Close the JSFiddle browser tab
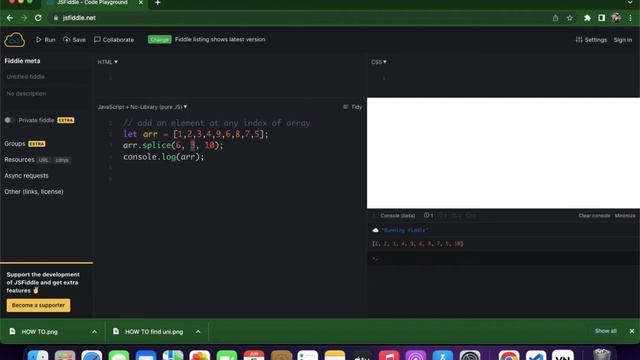 (141, 2)
